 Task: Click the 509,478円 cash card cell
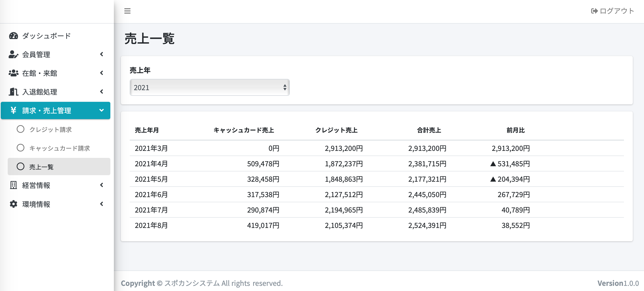coord(263,164)
